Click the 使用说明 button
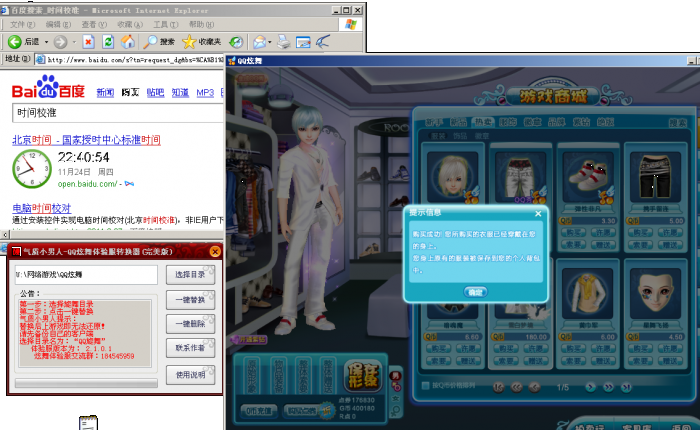 [x=190, y=375]
